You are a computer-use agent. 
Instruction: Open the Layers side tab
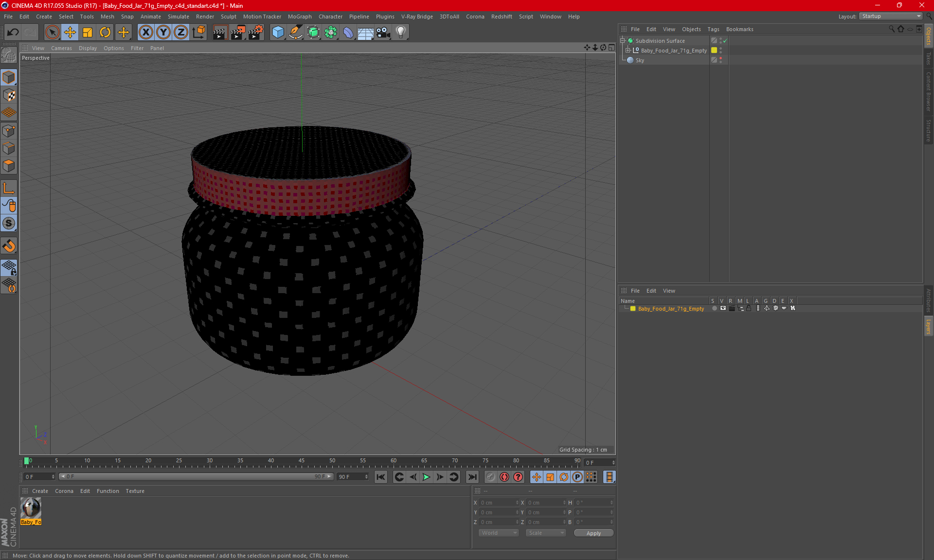(x=929, y=326)
